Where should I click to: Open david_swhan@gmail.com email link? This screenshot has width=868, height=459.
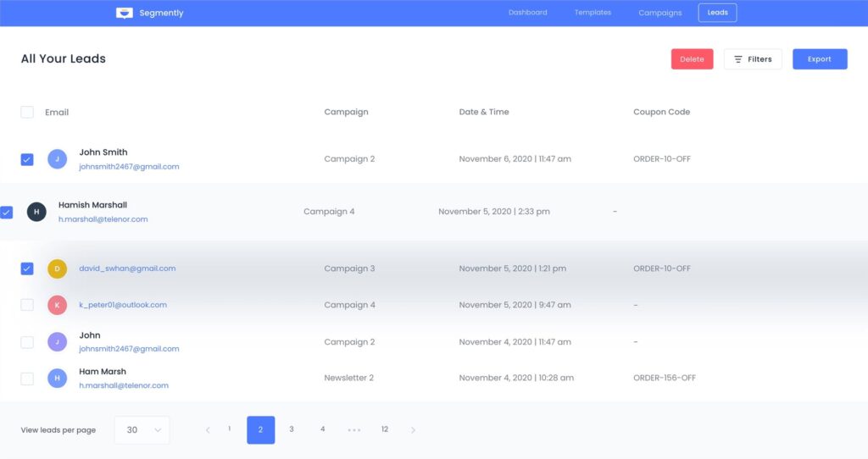[x=127, y=268]
